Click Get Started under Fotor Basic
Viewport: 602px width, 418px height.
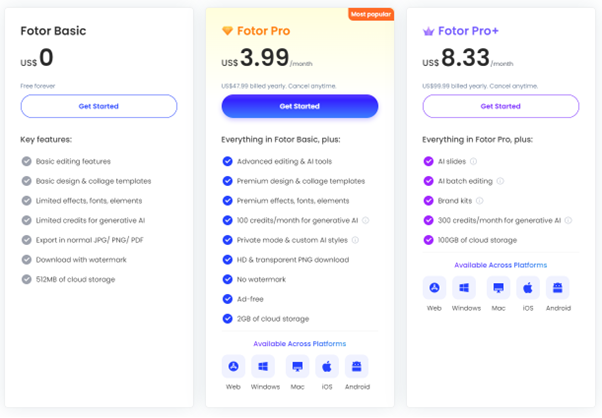pos(98,106)
